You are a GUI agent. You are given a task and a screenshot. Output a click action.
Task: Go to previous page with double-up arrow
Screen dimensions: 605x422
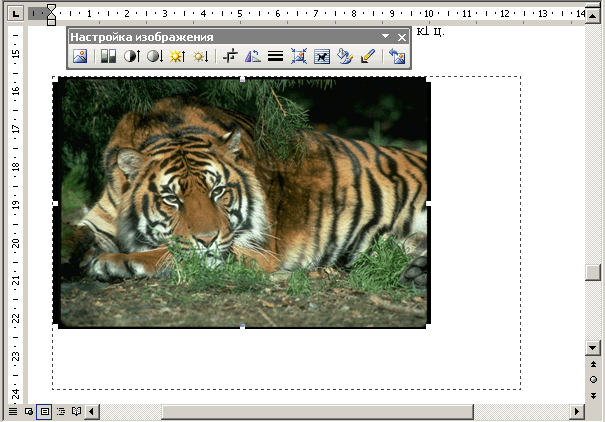click(593, 364)
